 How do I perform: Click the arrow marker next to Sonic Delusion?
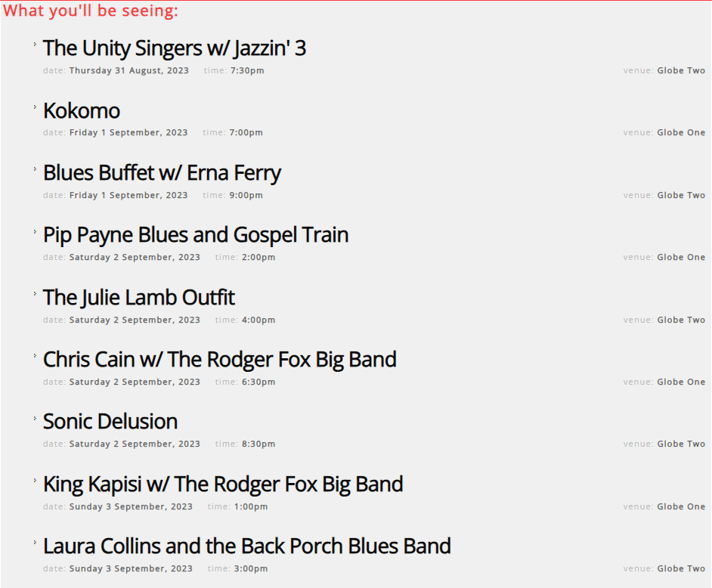click(35, 417)
